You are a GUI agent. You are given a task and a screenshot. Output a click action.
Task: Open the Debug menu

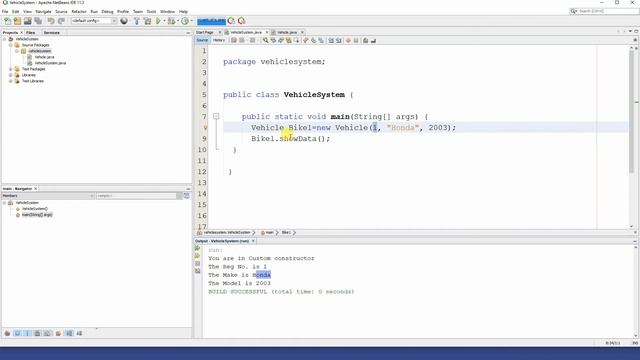coord(107,11)
